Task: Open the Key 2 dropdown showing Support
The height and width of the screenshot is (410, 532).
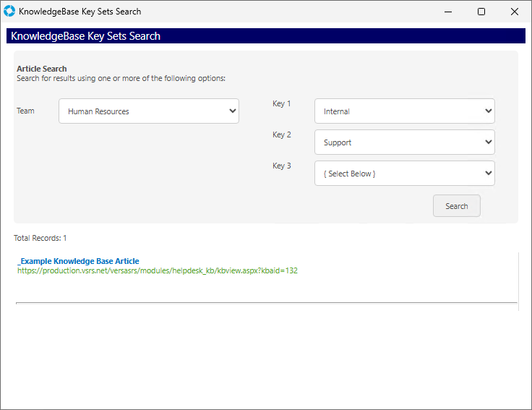Action: click(x=405, y=142)
